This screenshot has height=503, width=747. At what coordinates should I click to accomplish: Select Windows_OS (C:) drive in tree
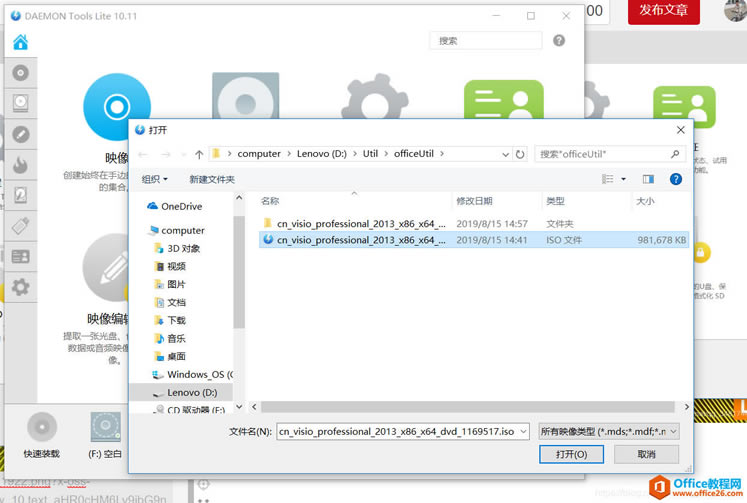[x=192, y=374]
